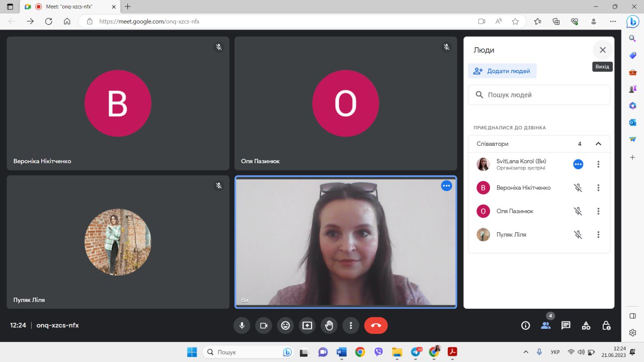Screen dimensions: 644x362
Task: Click the Пошук людей search field
Action: 539,95
